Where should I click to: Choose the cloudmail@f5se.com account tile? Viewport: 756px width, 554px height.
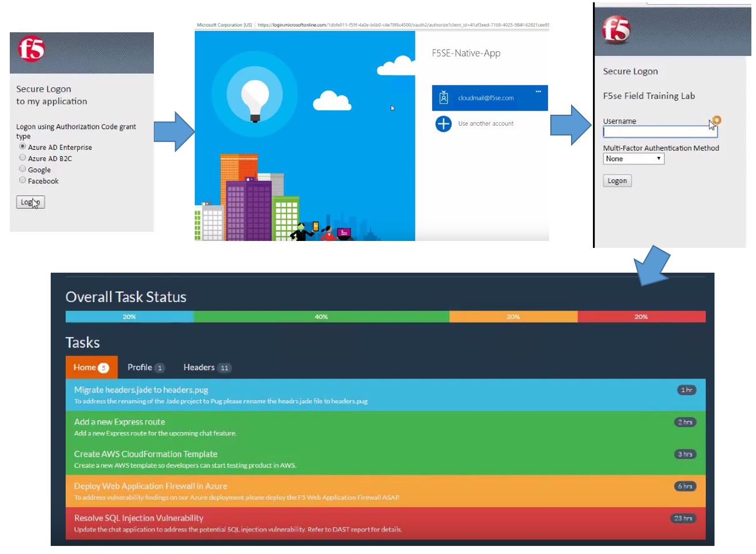[490, 98]
